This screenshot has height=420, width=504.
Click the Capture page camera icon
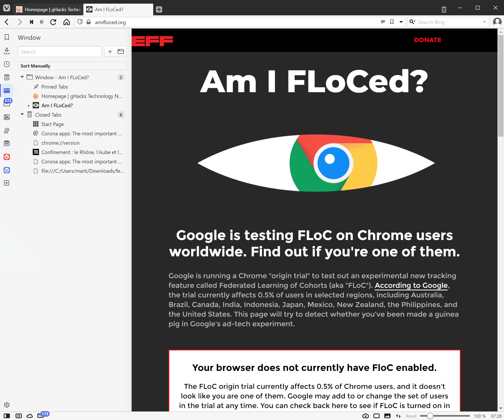click(x=365, y=416)
